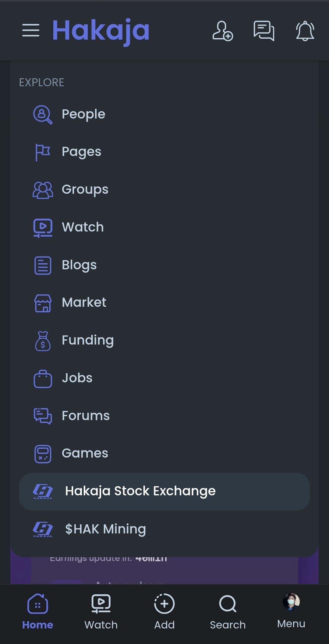Open the notifications bell

[x=305, y=31]
